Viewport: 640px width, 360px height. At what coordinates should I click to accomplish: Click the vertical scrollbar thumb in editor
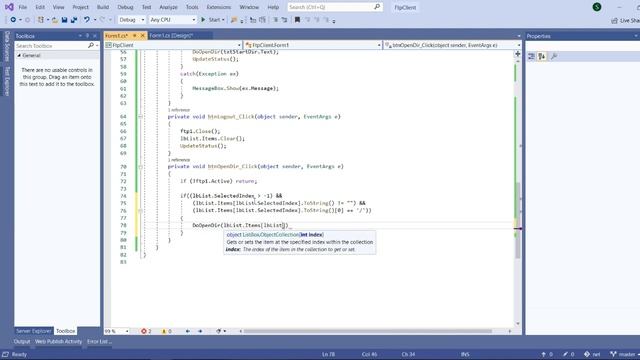(518, 220)
